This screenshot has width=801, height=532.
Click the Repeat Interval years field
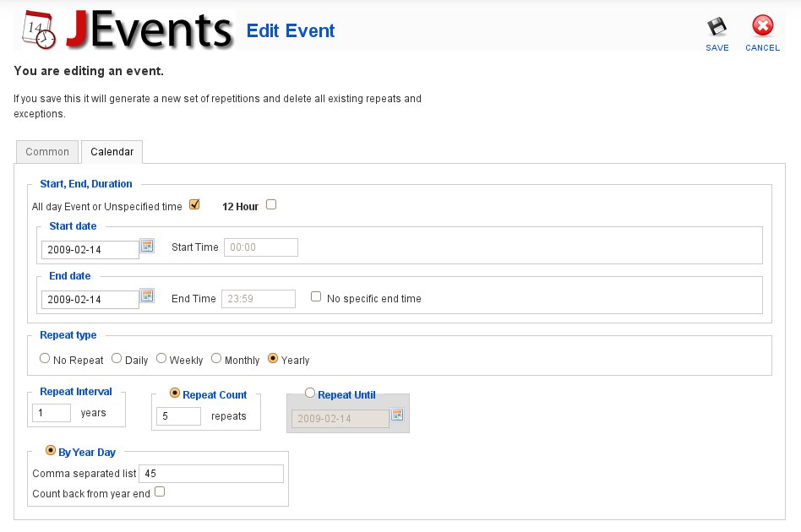(51, 413)
